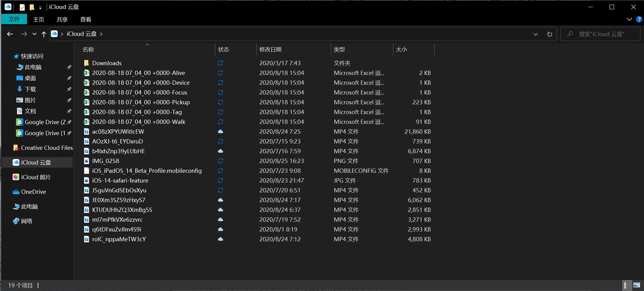
Task: Select file KTUDUHhZQ3XmBg5S
Action: pos(122,210)
